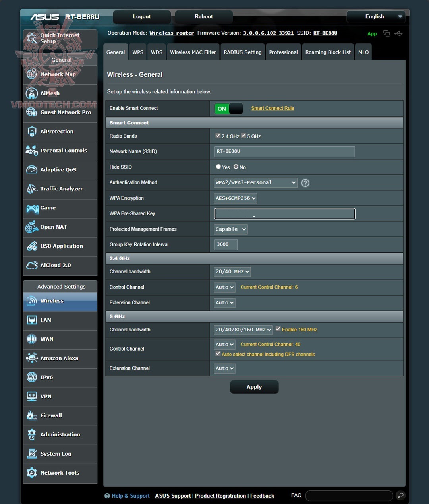Open 2.4 GHz Channel bandwidth dropdown
The width and height of the screenshot is (429, 504).
(232, 272)
